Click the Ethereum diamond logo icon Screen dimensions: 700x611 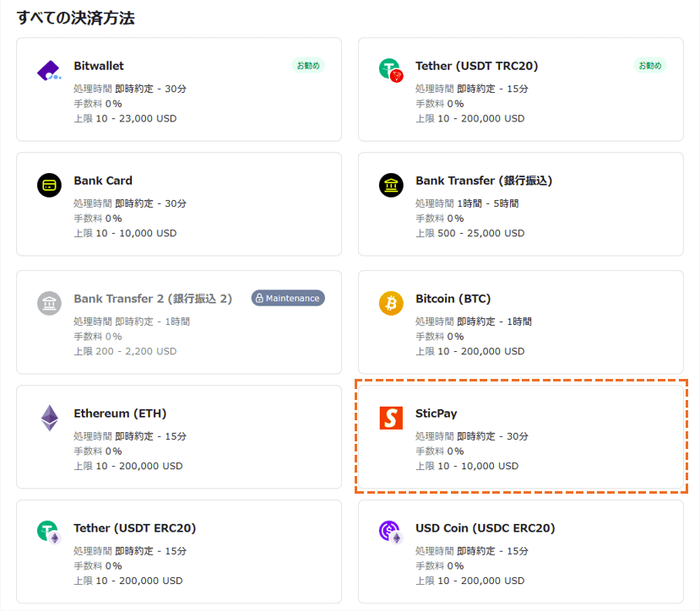[50, 418]
